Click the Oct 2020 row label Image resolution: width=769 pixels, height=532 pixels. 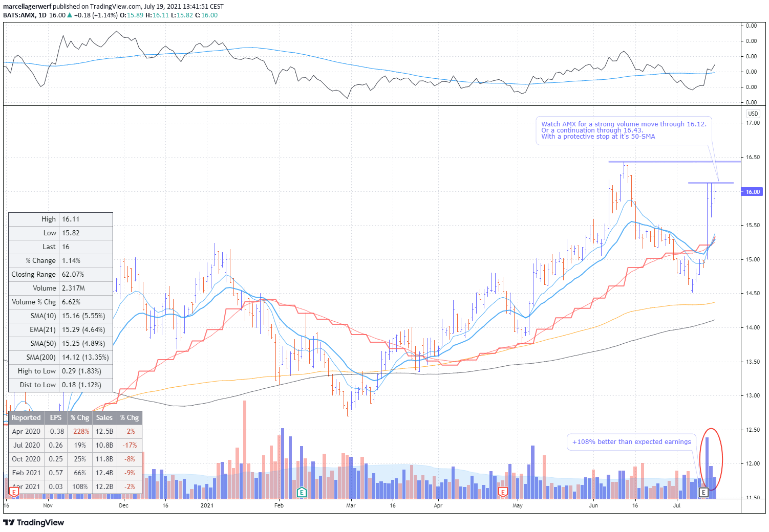(x=26, y=459)
